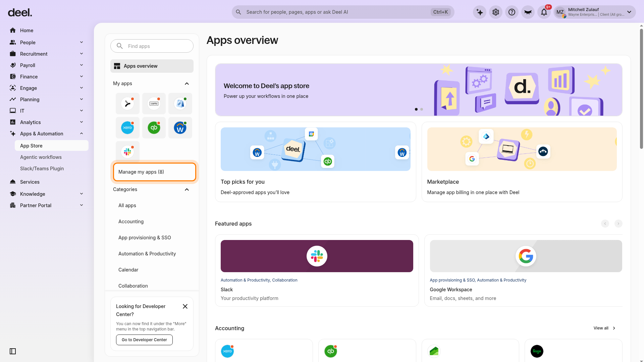Open the first black arrow app in My apps
This screenshot has width=644, height=362.
pos(127,104)
